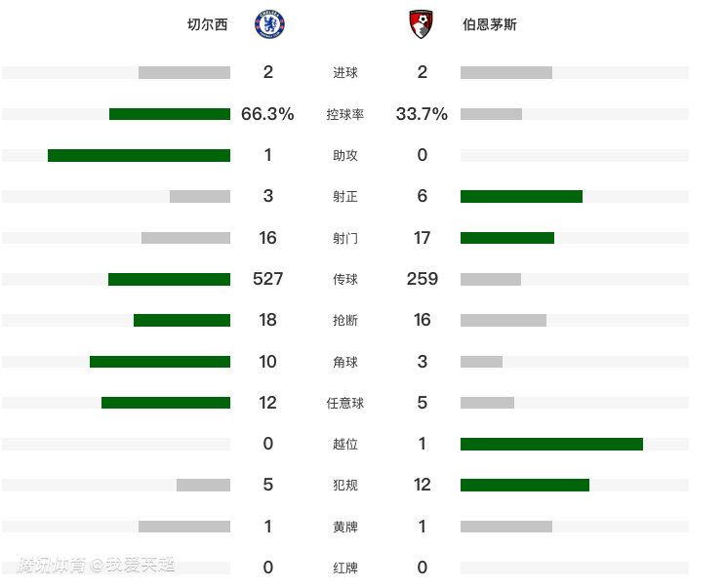Click Chelsea's 527 passes value
The image size is (726, 588).
pos(267,279)
